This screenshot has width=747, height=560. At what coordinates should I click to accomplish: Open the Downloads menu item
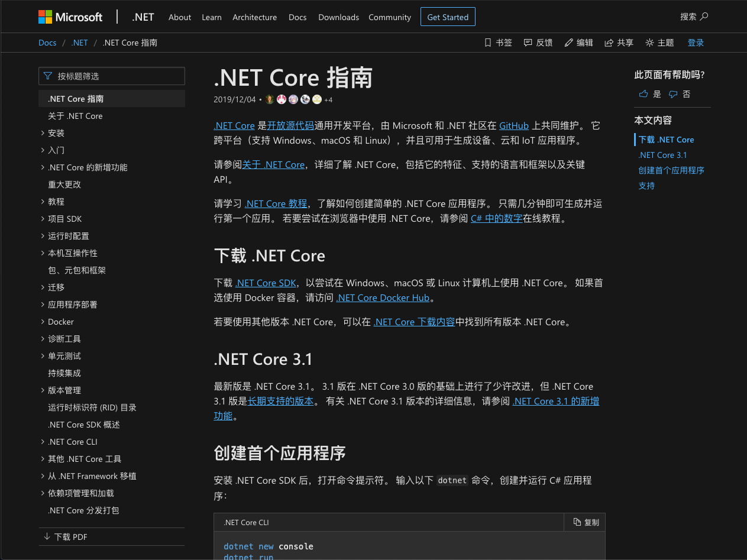coord(338,17)
